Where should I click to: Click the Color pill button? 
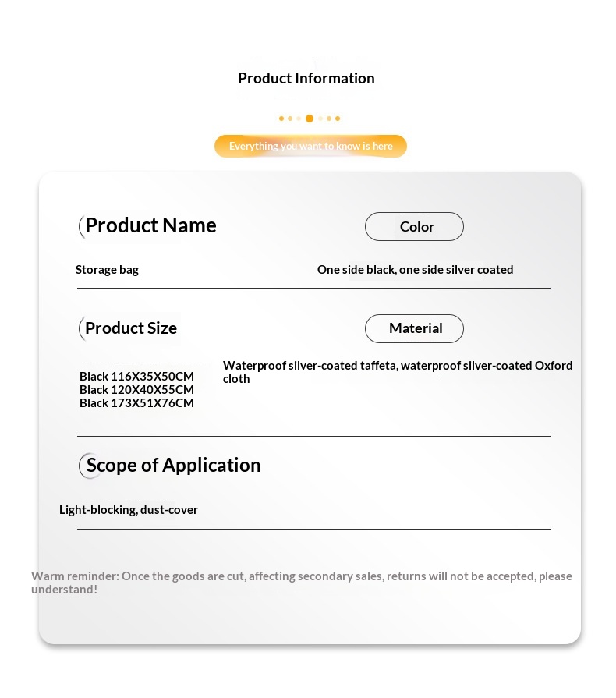click(x=414, y=227)
